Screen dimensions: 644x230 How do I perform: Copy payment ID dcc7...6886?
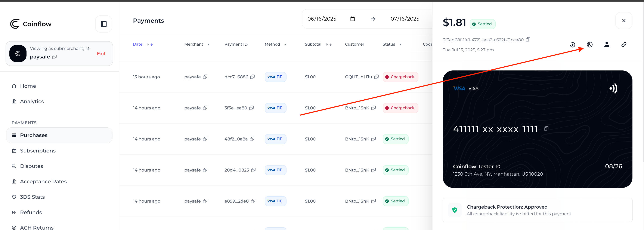pos(253,77)
